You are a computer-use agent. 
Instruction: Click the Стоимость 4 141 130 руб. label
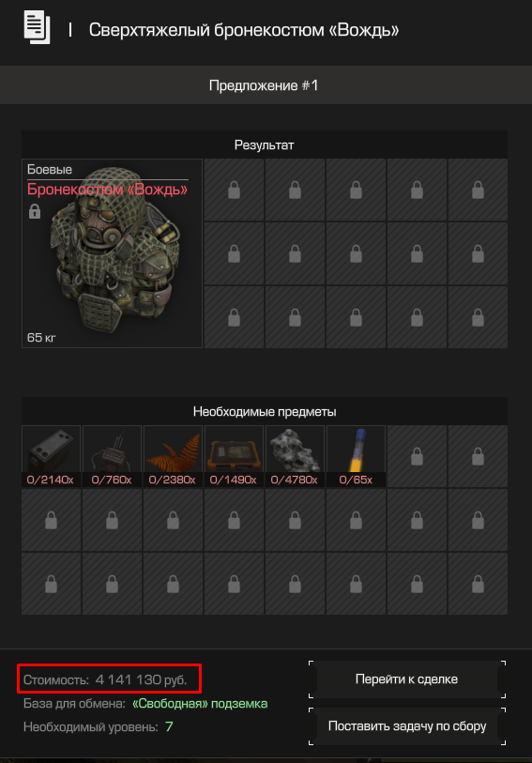click(105, 679)
